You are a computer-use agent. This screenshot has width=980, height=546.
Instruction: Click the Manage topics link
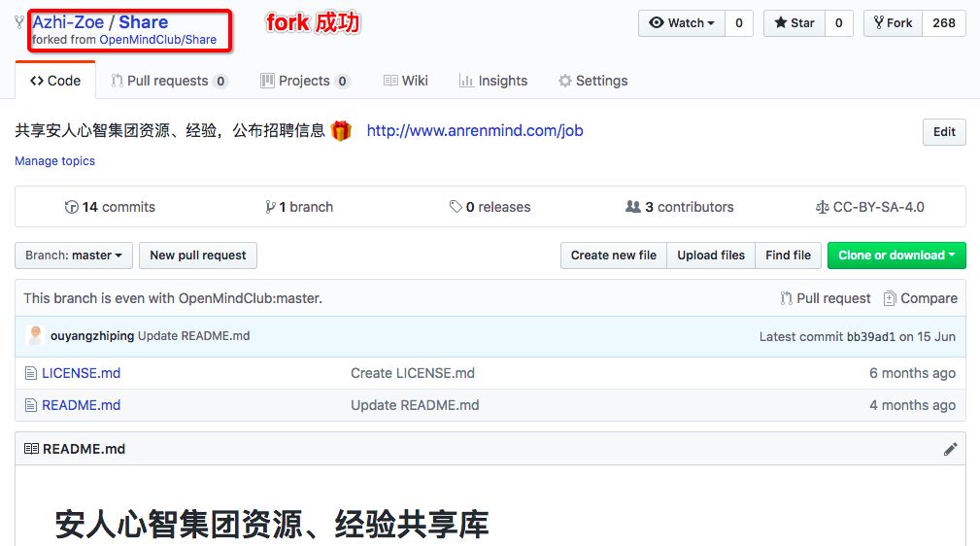(55, 160)
